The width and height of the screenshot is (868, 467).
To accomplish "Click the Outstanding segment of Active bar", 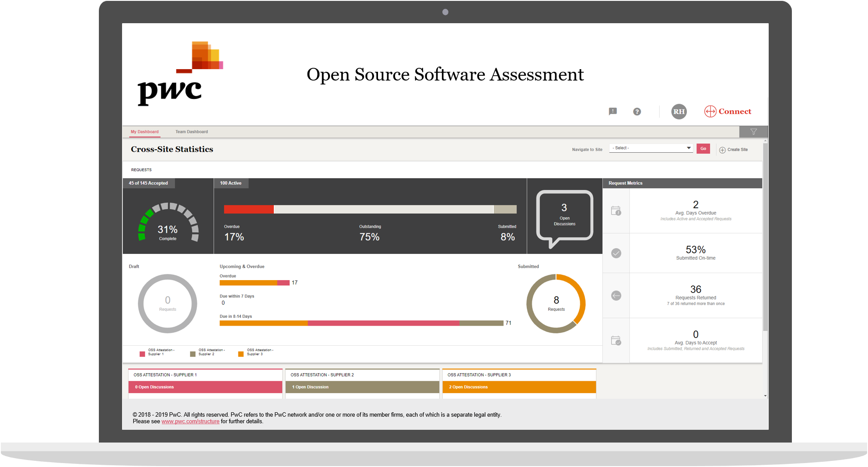I will coord(384,209).
